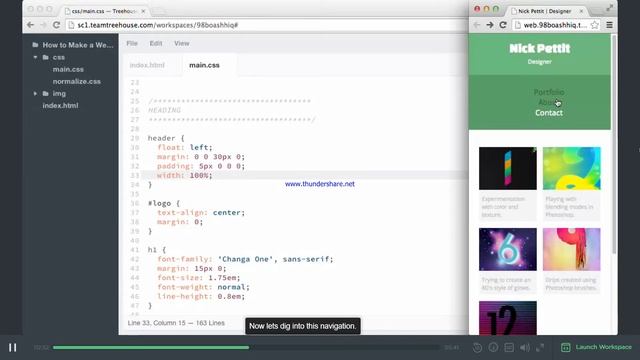Open the File menu in workspace
The width and height of the screenshot is (640, 360).
pyautogui.click(x=132, y=43)
